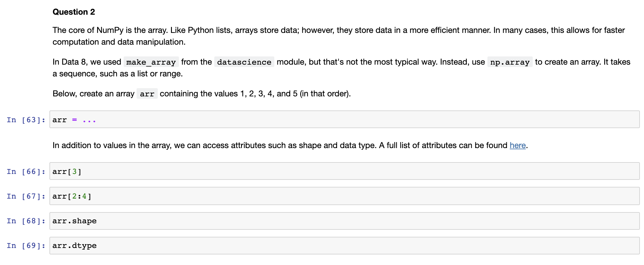Click the In [66] cell prompt
Viewport: 644px width, 265px height.
tap(26, 172)
